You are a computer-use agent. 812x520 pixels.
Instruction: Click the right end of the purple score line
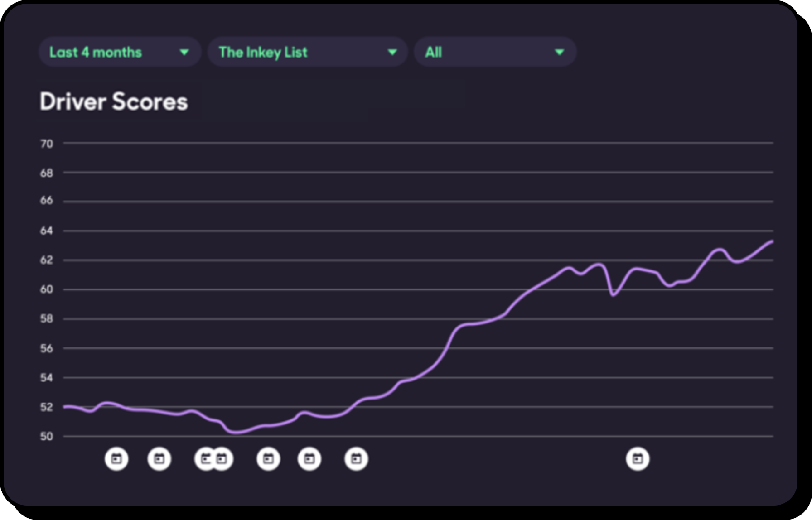771,242
